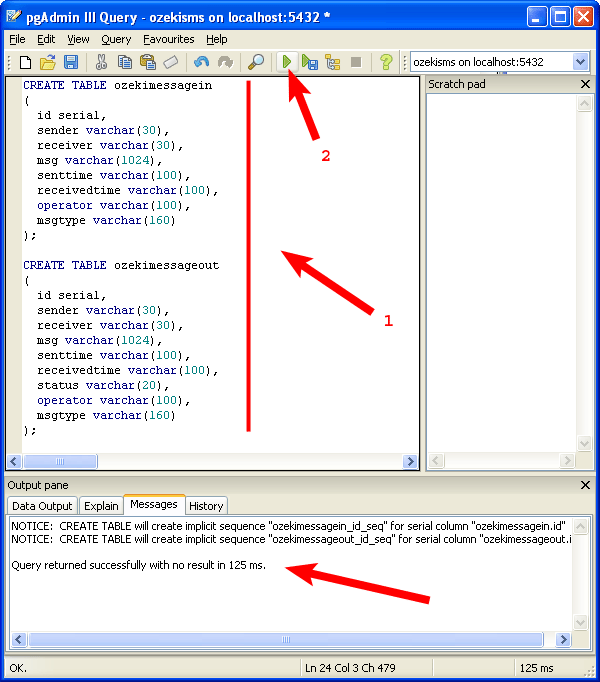Click the Scratch pad right scroll arrow

tap(566, 461)
